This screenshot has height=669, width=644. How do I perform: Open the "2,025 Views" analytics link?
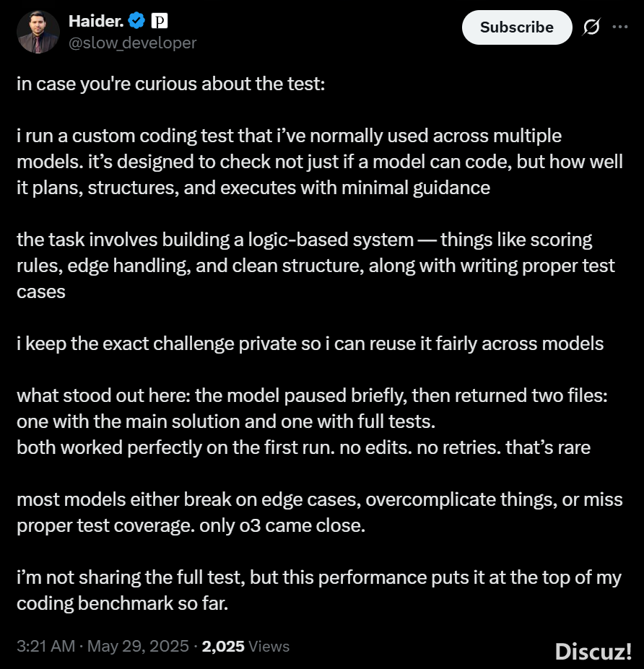pyautogui.click(x=245, y=647)
